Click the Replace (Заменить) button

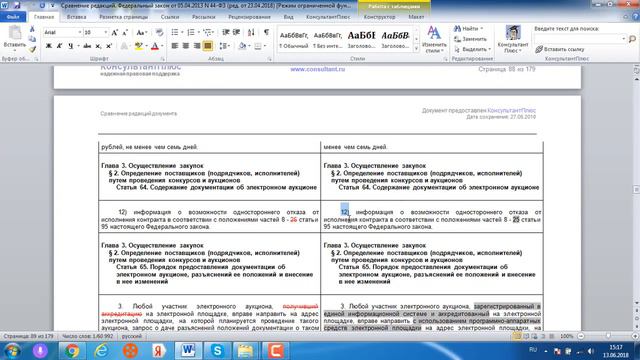coord(470,39)
